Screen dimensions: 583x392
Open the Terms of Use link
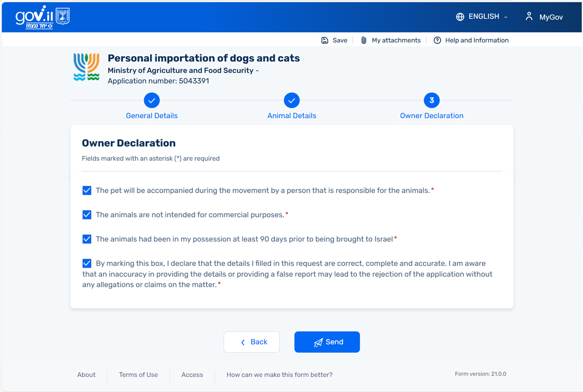coord(138,375)
